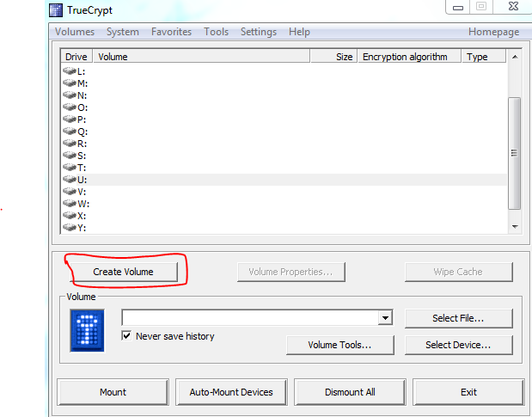The height and width of the screenshot is (417, 532).
Task: Open the volume path dropdown arrow
Action: tap(385, 318)
